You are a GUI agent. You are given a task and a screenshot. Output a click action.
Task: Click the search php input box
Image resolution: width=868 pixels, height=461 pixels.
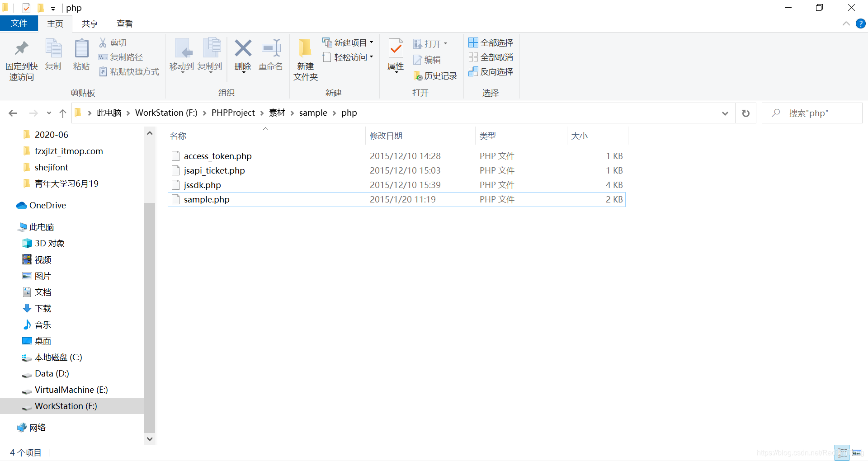click(x=812, y=113)
